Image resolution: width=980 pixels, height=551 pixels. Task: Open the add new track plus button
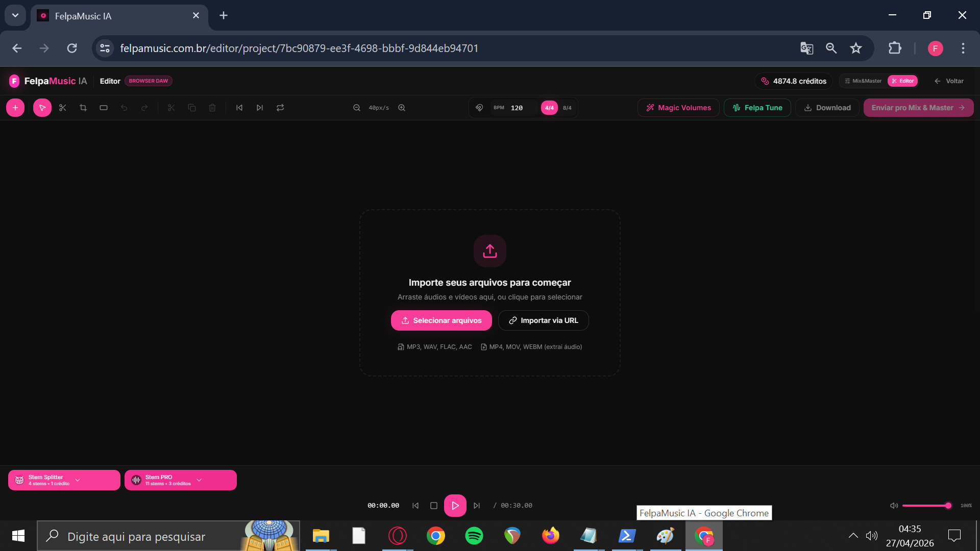(x=15, y=108)
